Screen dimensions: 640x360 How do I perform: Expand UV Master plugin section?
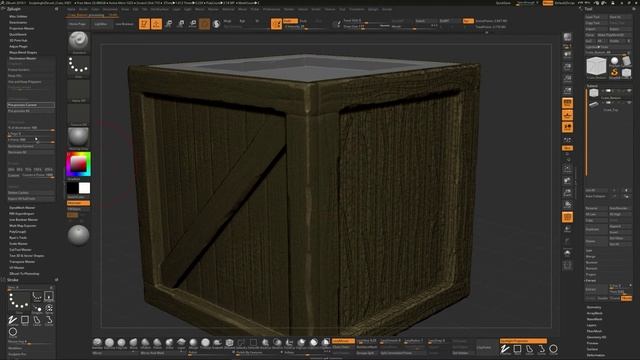click(x=17, y=268)
